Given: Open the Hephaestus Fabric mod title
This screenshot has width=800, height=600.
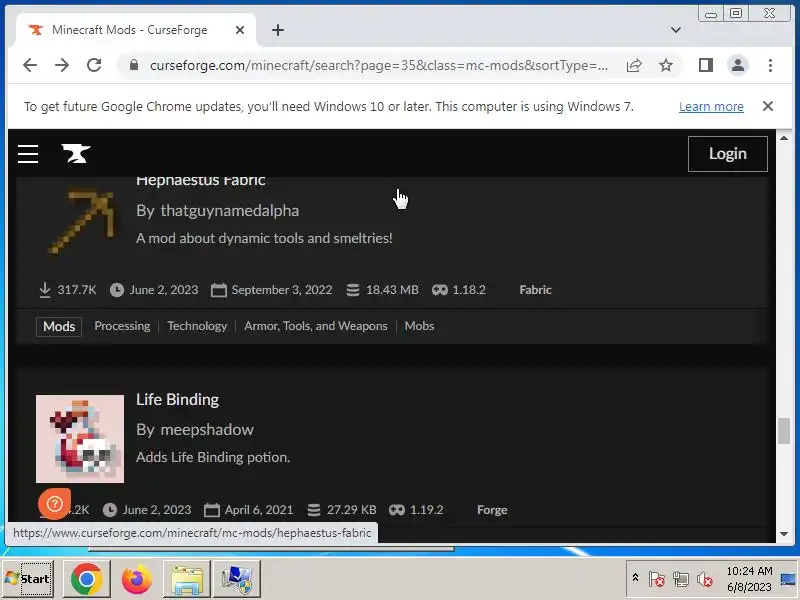Looking at the screenshot, I should point(201,181).
